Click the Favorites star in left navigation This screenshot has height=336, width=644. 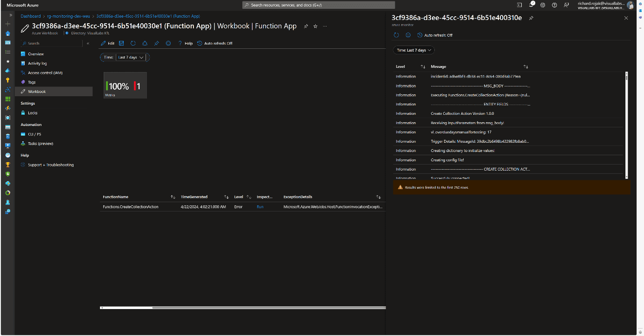[x=7, y=61]
